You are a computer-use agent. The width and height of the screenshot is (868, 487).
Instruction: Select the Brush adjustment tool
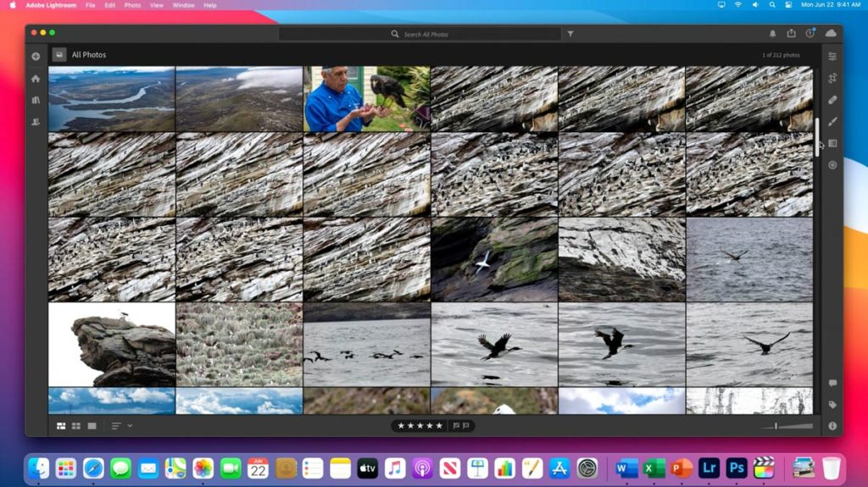tap(832, 122)
